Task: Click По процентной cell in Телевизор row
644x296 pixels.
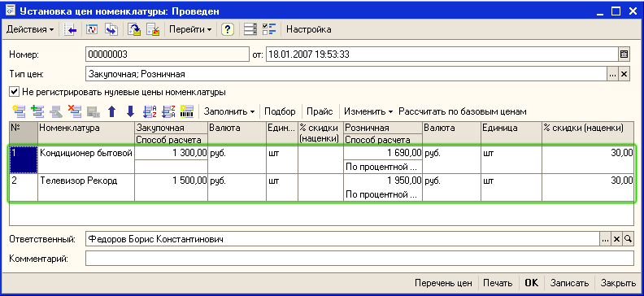Action: pos(383,194)
